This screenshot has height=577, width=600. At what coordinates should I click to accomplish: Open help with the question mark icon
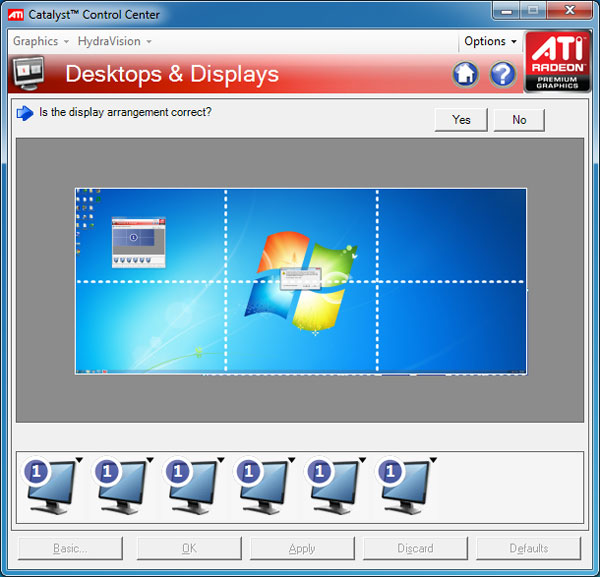[502, 73]
